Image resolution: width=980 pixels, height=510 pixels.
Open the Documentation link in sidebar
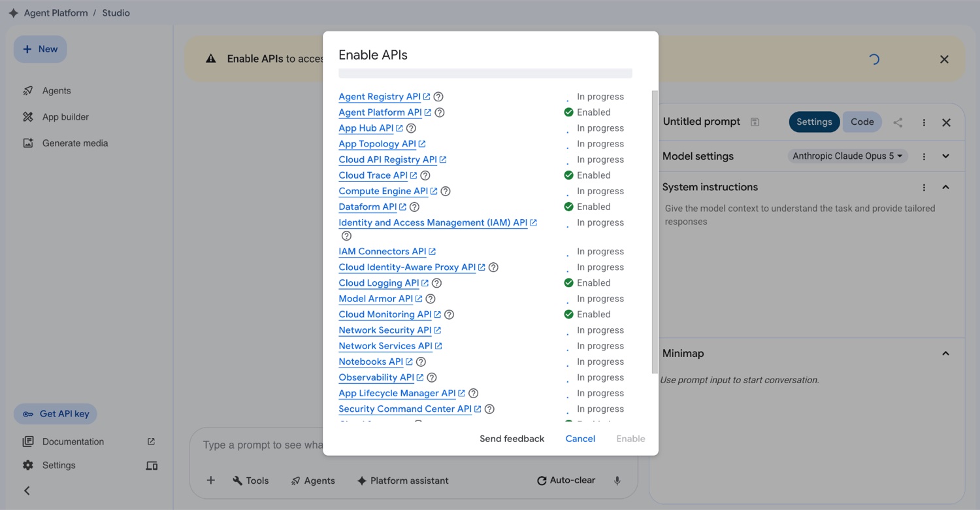73,442
